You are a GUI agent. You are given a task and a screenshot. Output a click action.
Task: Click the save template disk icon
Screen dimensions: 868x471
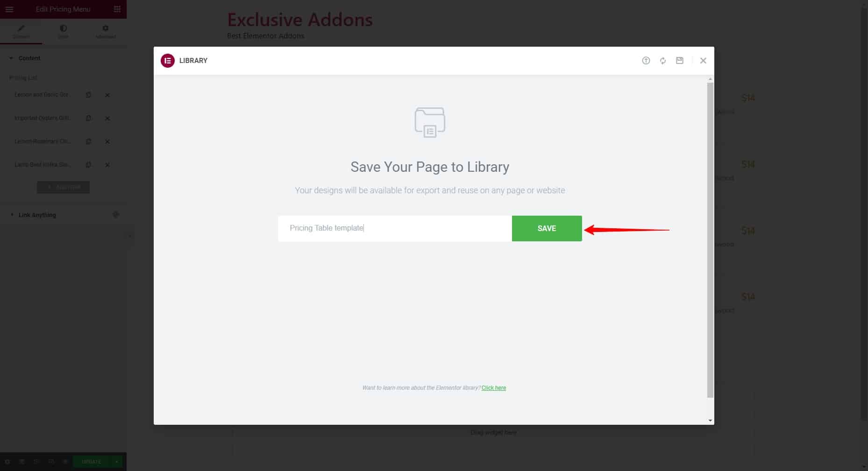(x=680, y=61)
